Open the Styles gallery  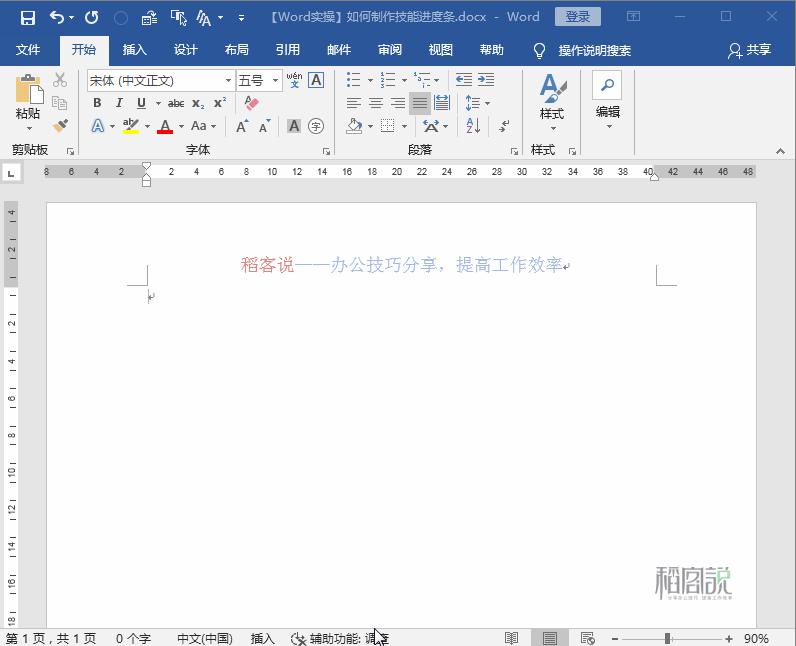[x=552, y=101]
